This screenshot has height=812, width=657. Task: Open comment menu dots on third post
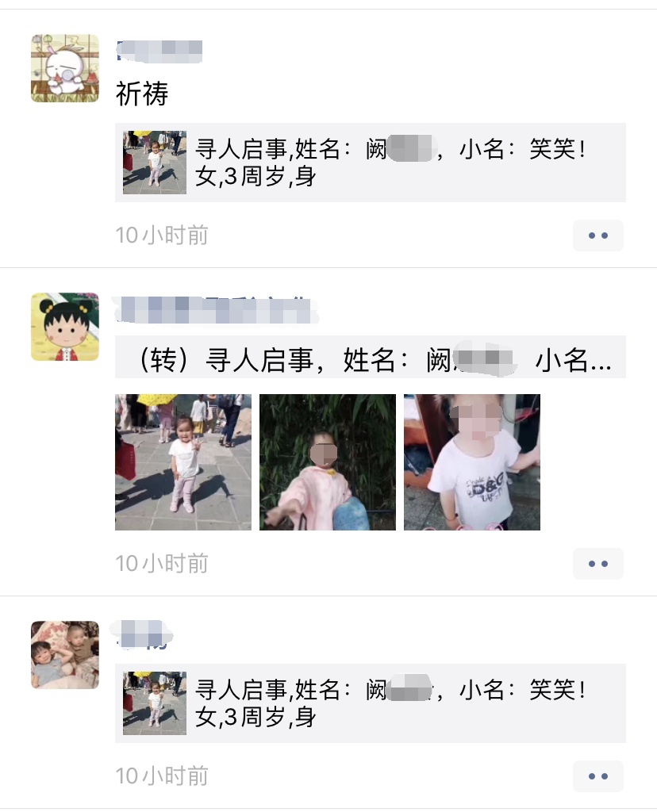(x=598, y=776)
